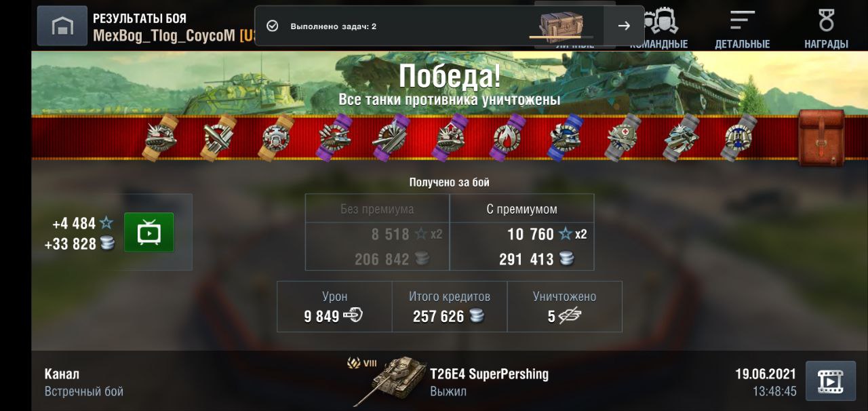This screenshot has width=868, height=411.
Task: Tap the green TV ad-bonus button
Action: (x=149, y=233)
